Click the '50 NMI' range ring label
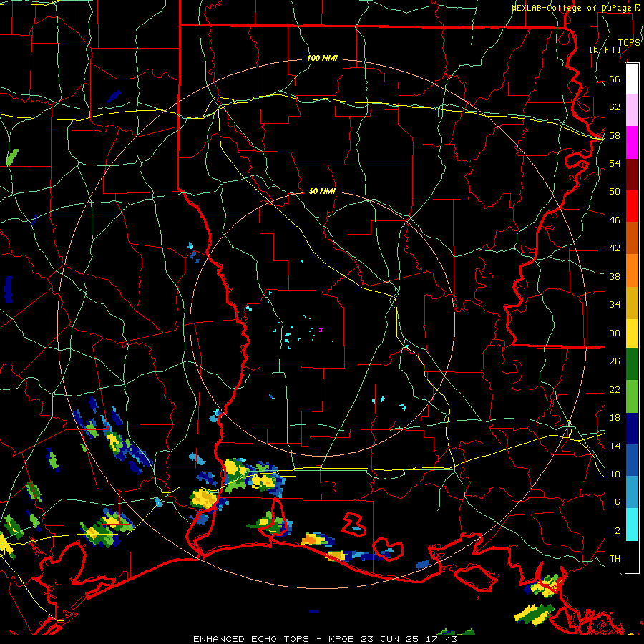This screenshot has width=644, height=644. click(x=322, y=191)
